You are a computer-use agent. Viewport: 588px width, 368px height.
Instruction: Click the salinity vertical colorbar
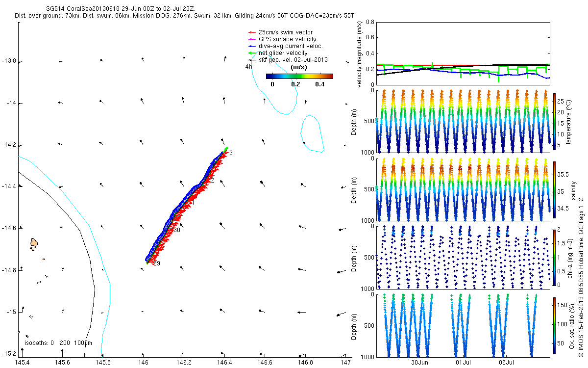(554, 189)
